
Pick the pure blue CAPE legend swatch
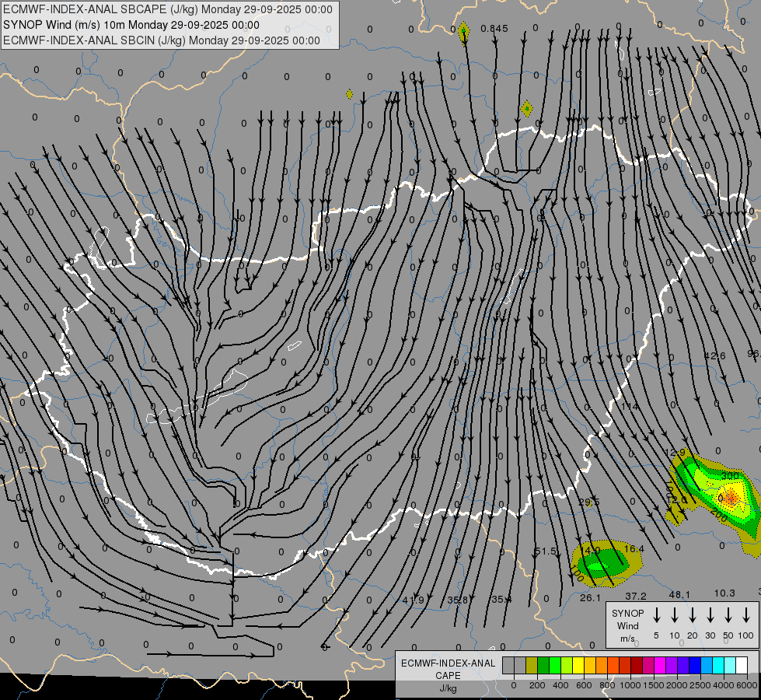(x=694, y=665)
